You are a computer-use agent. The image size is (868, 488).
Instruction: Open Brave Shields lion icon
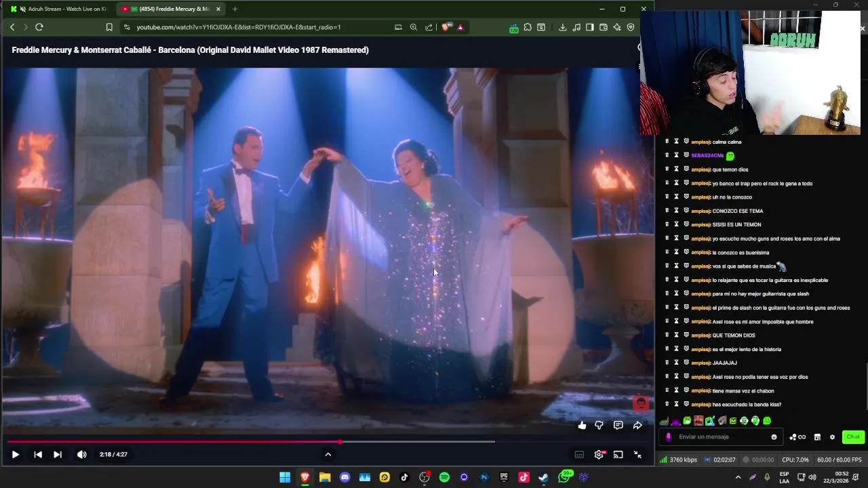point(447,27)
